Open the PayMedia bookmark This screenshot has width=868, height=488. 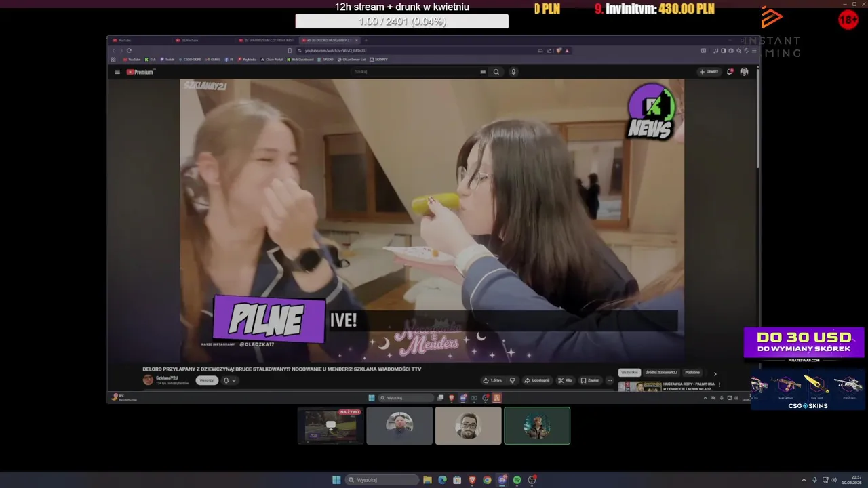pos(248,60)
